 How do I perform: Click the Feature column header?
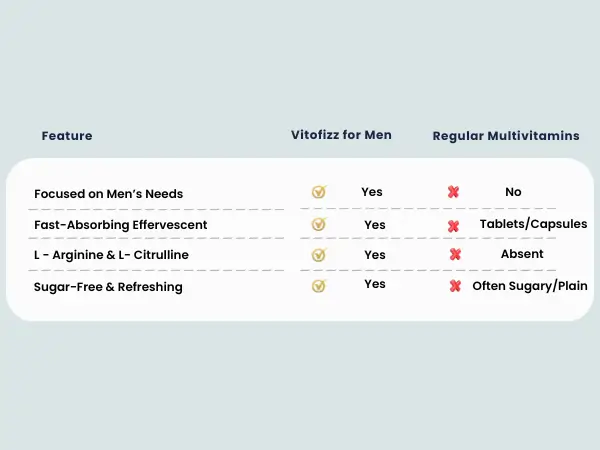click(x=67, y=135)
